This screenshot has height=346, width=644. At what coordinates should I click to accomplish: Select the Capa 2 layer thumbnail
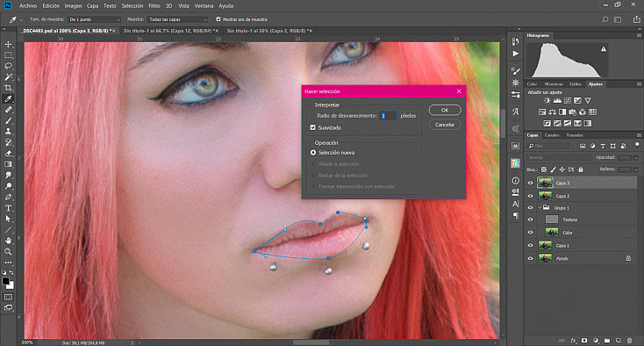point(545,196)
